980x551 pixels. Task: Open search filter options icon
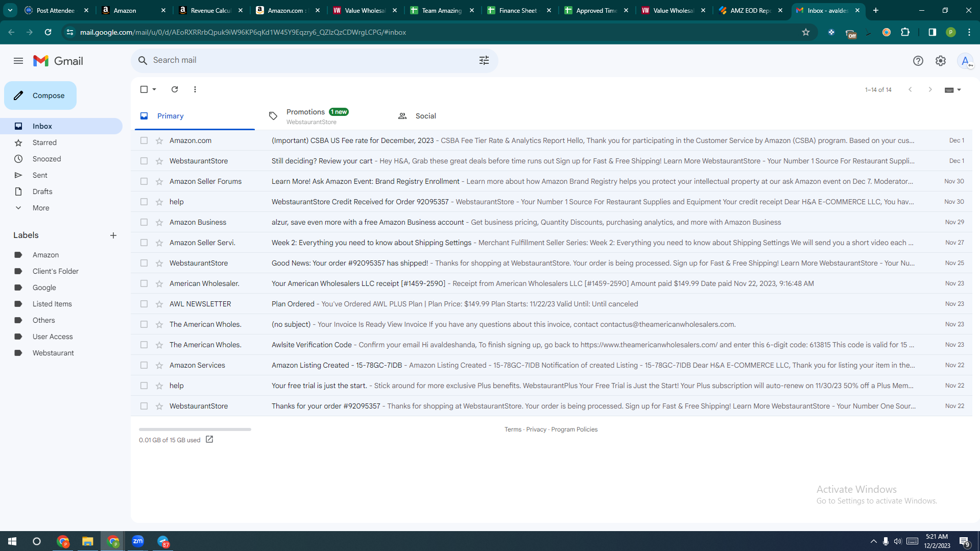(x=484, y=60)
